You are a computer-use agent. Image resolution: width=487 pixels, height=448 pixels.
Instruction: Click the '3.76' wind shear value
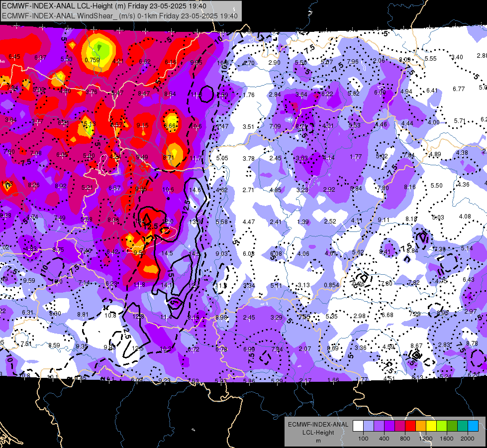92,92
